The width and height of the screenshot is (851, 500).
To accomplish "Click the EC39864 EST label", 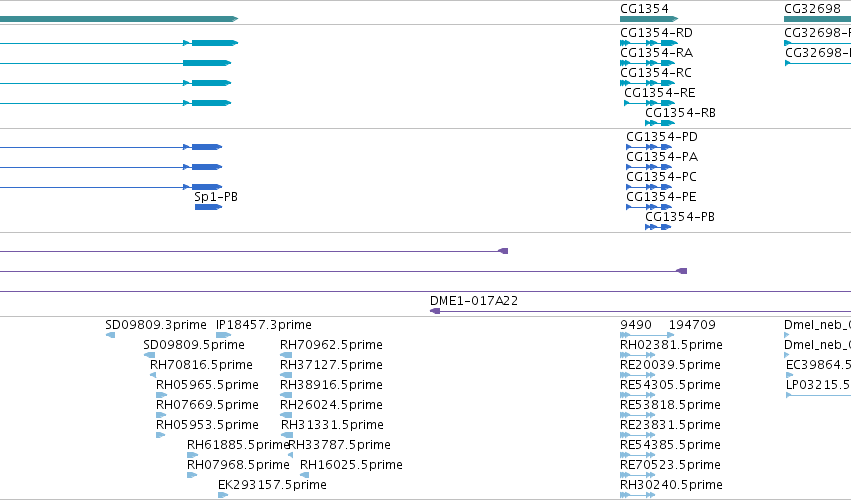I will [x=818, y=365].
